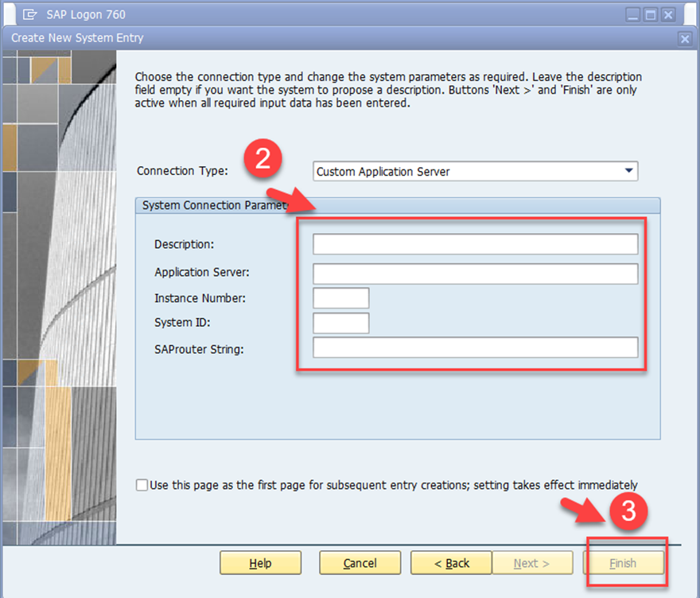Click into the System ID field
Image resolution: width=700 pixels, height=598 pixels.
click(x=340, y=323)
